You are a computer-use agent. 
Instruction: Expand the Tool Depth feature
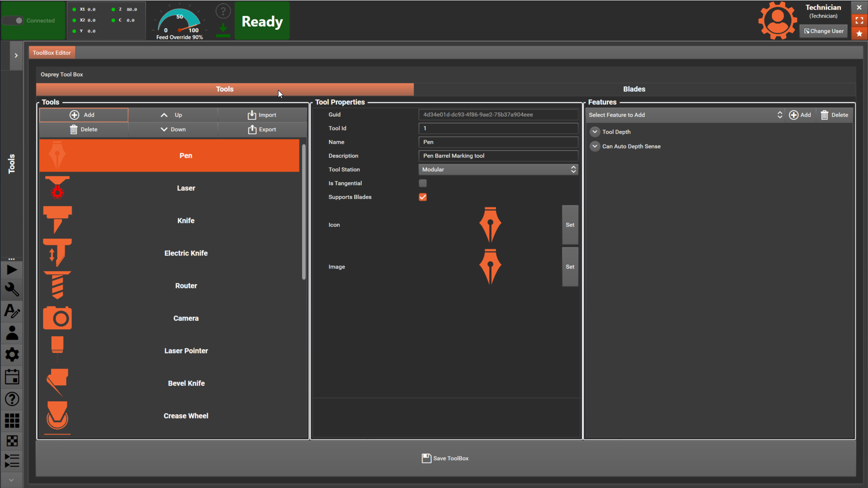coord(595,132)
